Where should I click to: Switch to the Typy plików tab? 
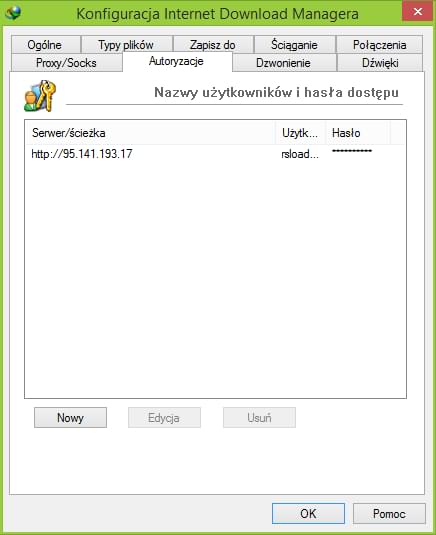[x=126, y=45]
